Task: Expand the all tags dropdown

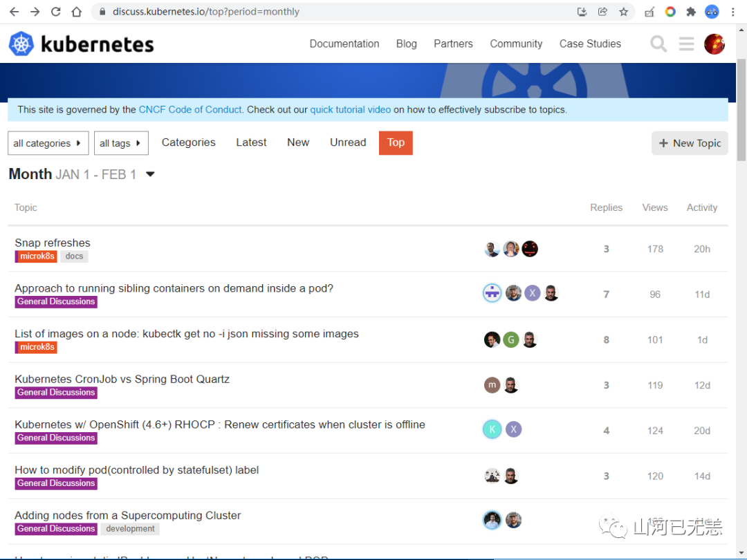Action: click(x=121, y=143)
